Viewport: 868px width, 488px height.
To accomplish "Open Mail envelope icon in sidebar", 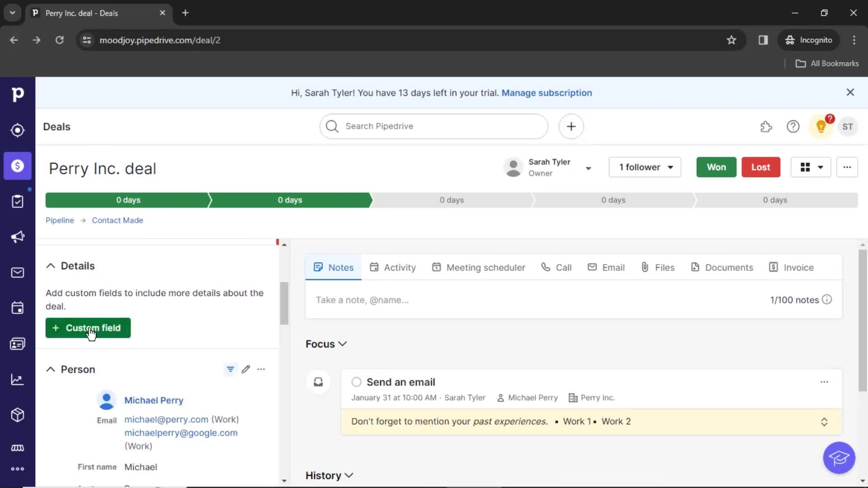I will pyautogui.click(x=17, y=272).
